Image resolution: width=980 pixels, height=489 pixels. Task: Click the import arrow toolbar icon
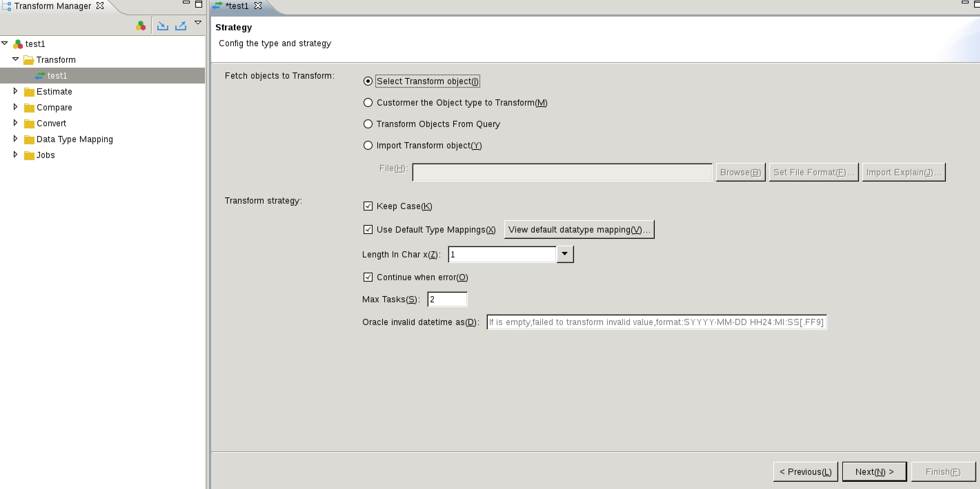click(162, 26)
